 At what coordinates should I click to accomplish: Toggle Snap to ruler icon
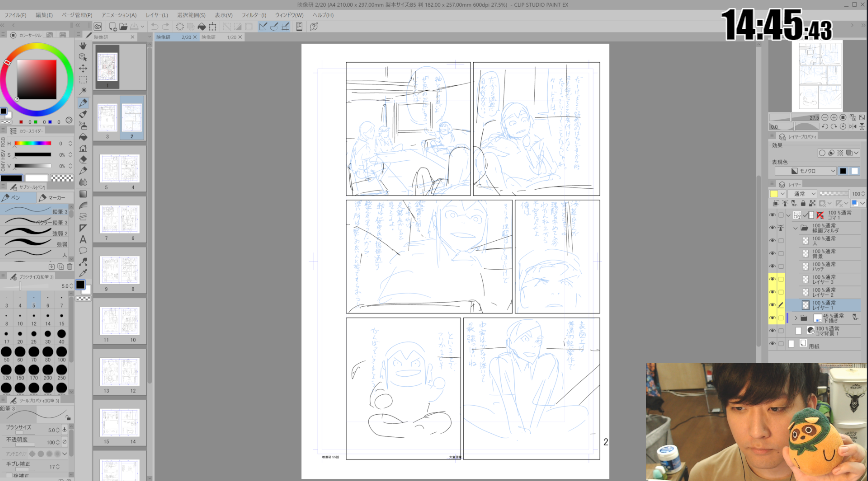(x=263, y=27)
